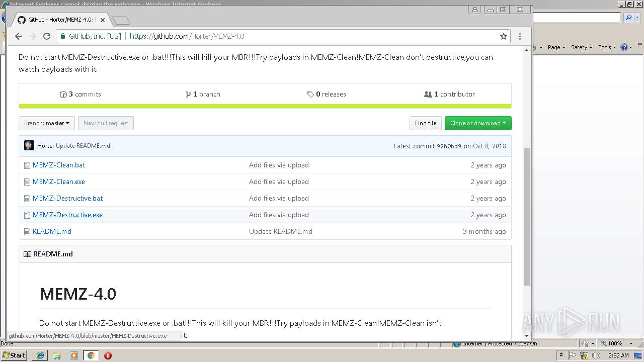Screen dimensions: 644x362
Task: Click the book icon in the README.md header
Action: (x=27, y=254)
